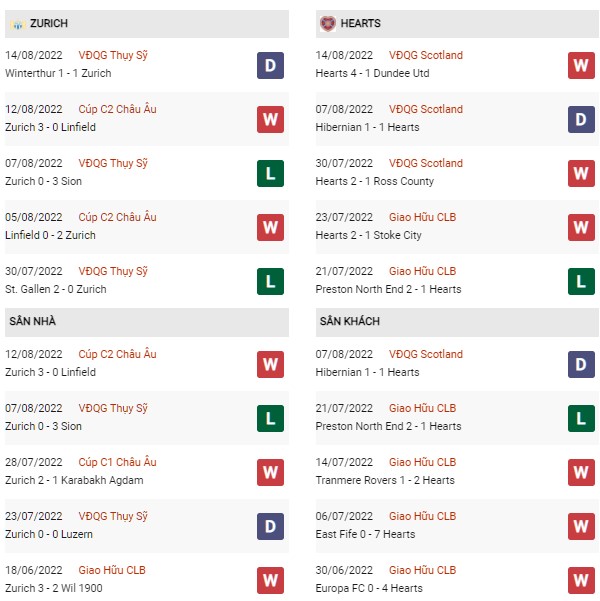The width and height of the screenshot is (600, 601).
Task: Click the W badge for Hearts 4 - 1 Dundee Utd
Action: click(581, 66)
